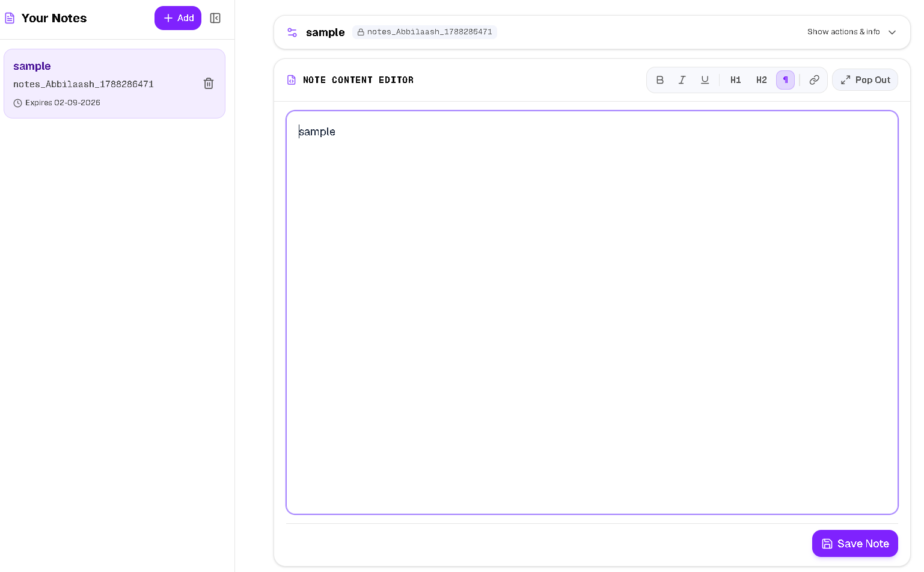924x572 pixels.
Task: Toggle underline formatting in editor toolbar
Action: click(x=705, y=80)
